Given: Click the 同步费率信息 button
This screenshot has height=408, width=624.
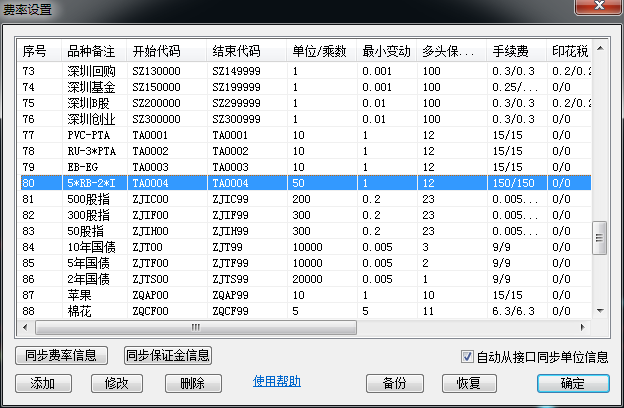Looking at the screenshot, I should coord(61,355).
